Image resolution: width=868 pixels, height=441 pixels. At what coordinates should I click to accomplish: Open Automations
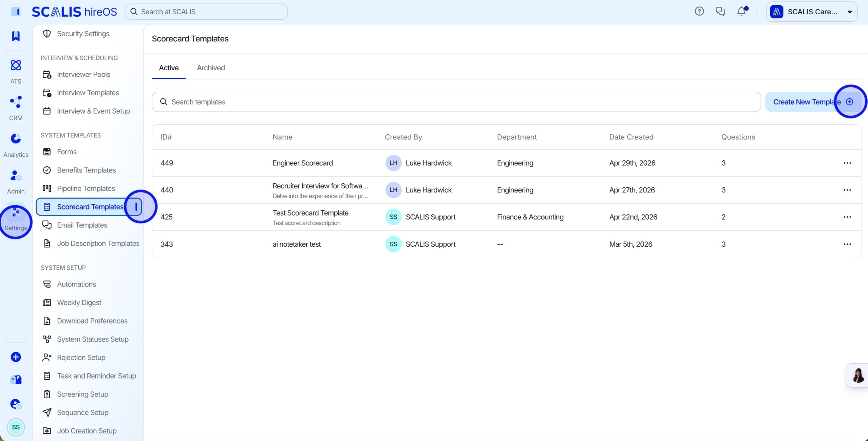pyautogui.click(x=76, y=284)
